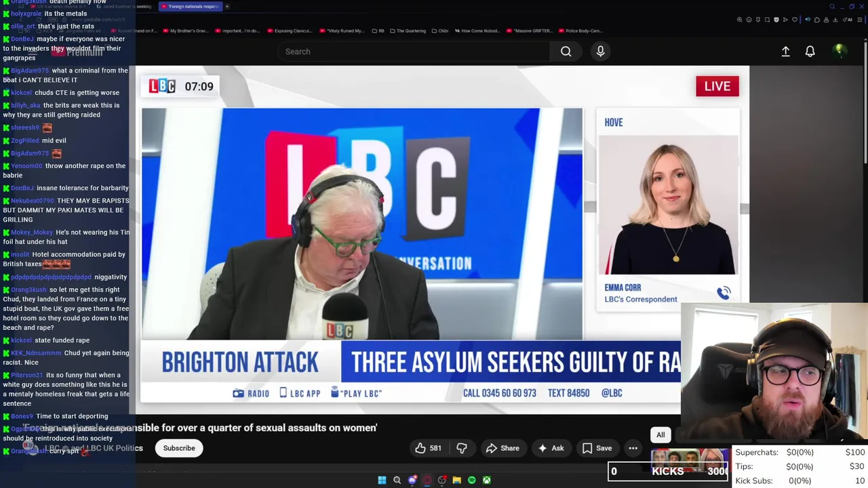Click the YouTube search input field

coord(414,52)
